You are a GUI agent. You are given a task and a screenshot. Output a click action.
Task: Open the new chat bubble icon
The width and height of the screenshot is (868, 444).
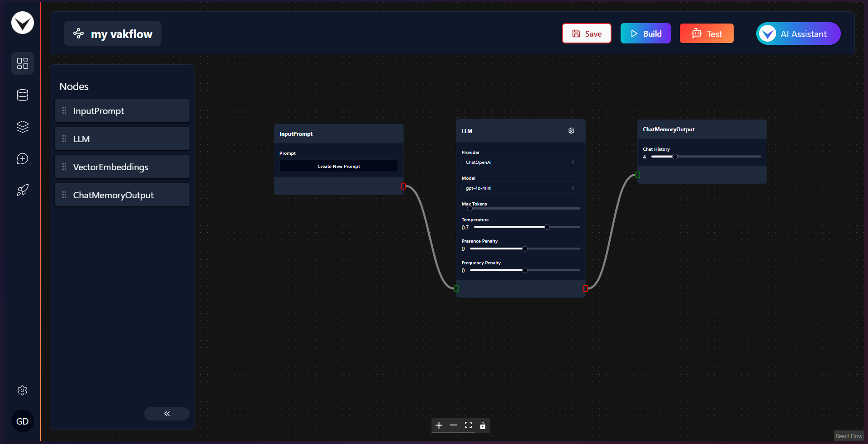23,158
